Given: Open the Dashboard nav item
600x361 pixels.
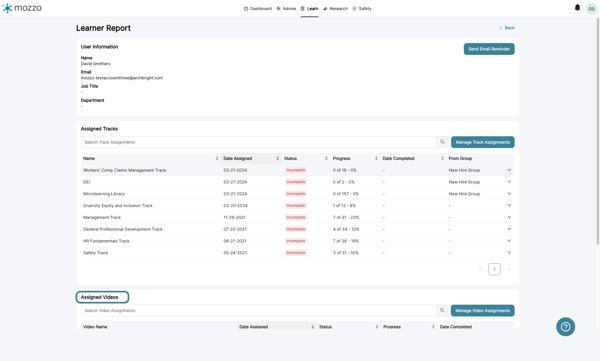Looking at the screenshot, I should (x=258, y=8).
